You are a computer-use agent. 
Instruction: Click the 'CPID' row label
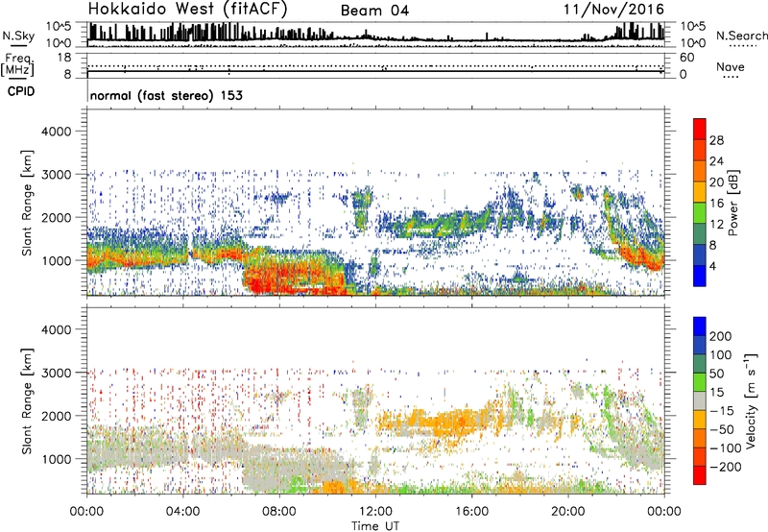pyautogui.click(x=21, y=91)
